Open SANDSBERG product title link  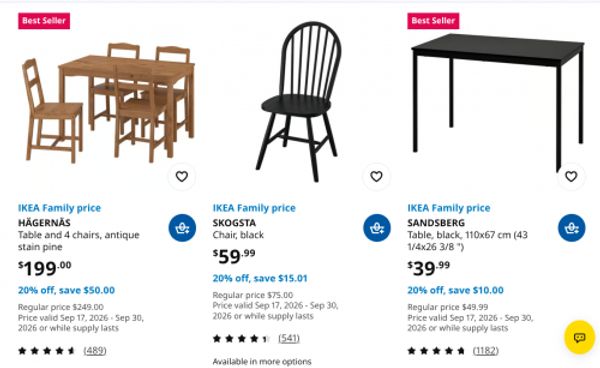[x=436, y=223]
